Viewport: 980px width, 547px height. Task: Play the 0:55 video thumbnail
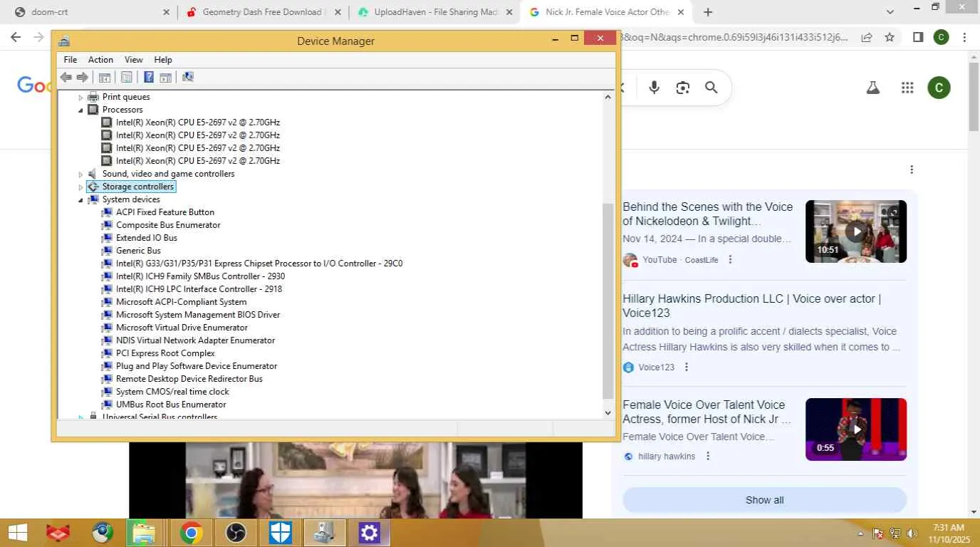coord(856,429)
